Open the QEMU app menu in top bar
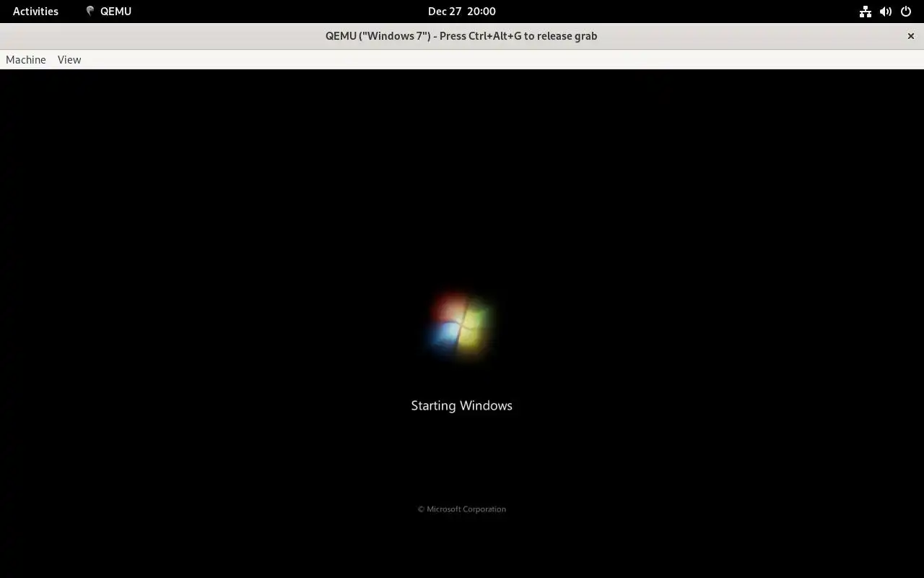 coord(108,11)
